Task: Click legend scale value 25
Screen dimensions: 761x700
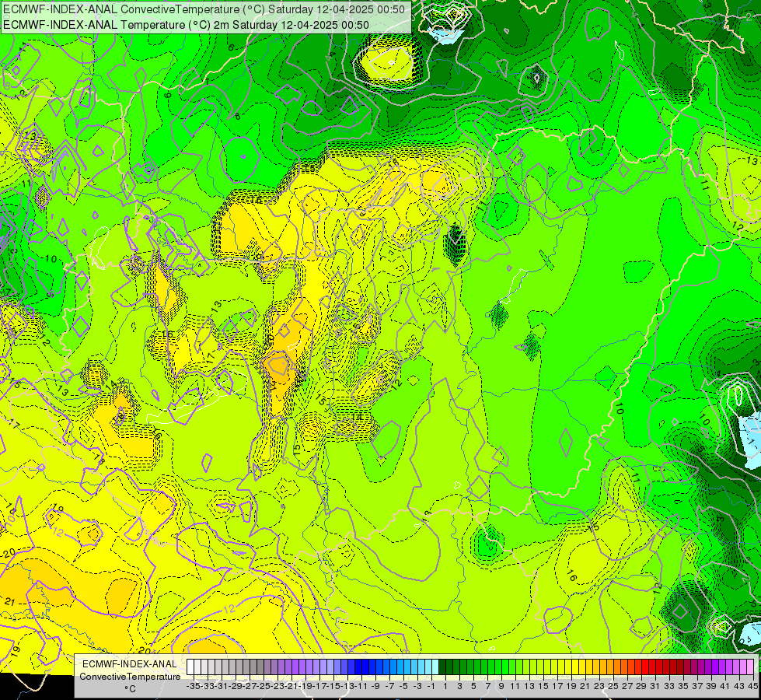Action: click(613, 686)
